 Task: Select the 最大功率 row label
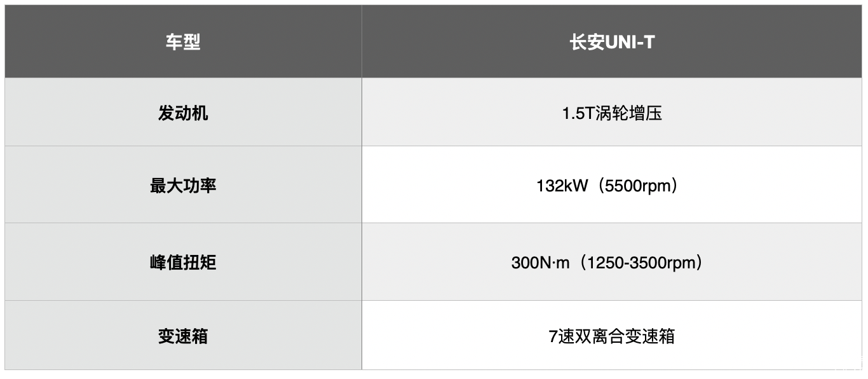point(183,186)
